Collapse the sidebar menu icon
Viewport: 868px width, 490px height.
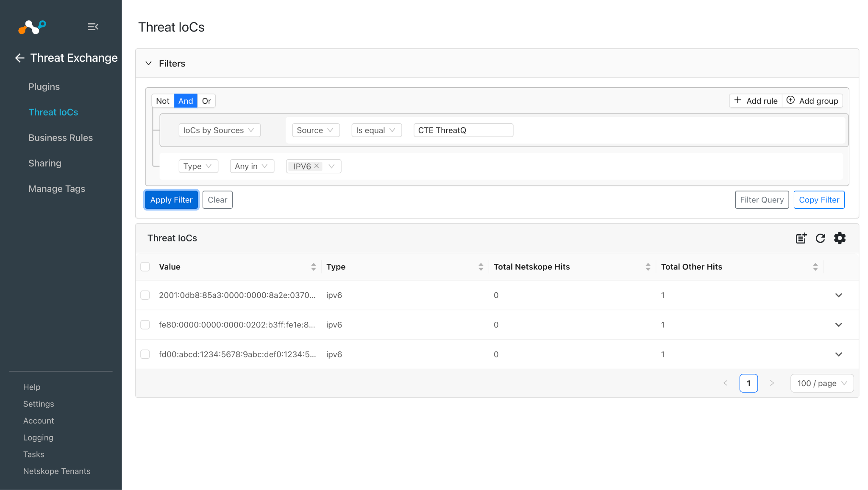click(x=93, y=27)
